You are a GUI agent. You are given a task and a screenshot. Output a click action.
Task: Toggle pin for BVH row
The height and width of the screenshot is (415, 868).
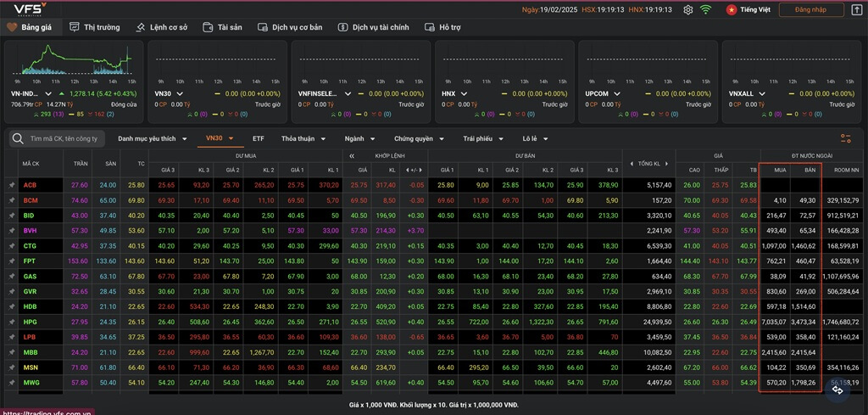pos(11,231)
